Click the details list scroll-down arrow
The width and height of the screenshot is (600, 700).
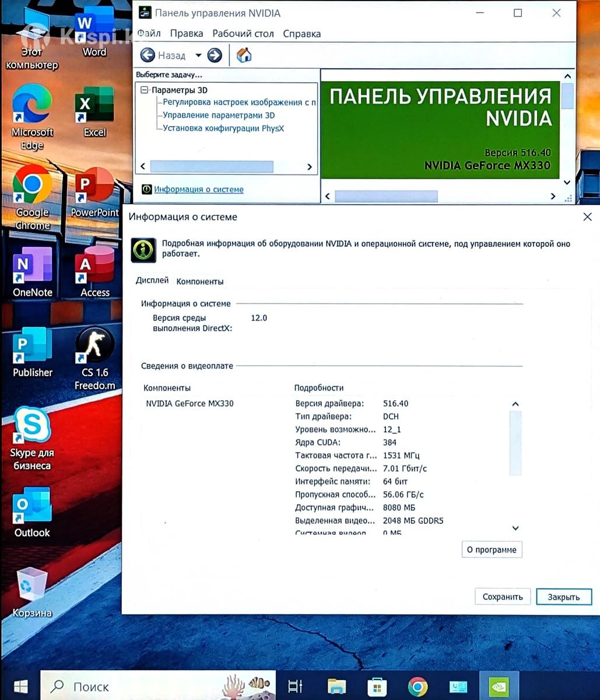click(x=515, y=528)
